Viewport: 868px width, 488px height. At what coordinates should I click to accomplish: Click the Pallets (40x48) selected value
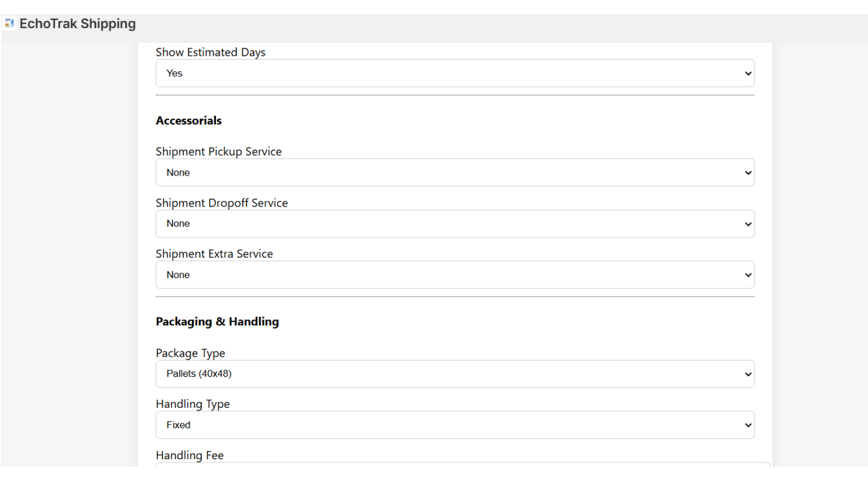pos(199,374)
